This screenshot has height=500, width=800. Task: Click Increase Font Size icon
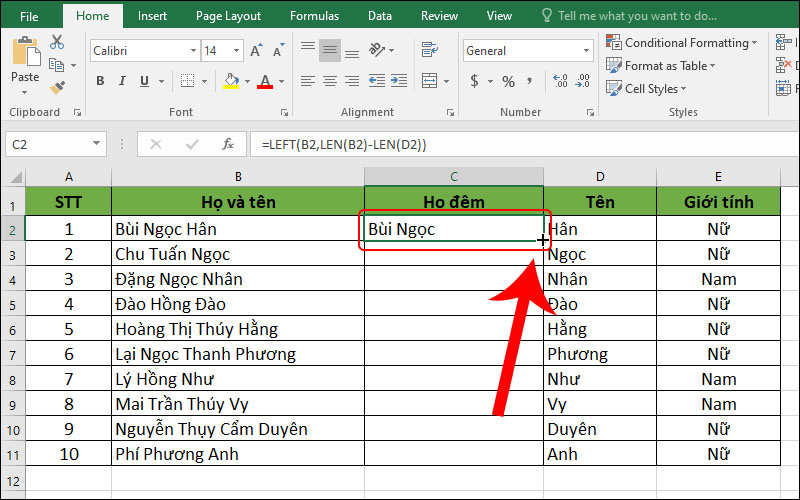coord(256,51)
